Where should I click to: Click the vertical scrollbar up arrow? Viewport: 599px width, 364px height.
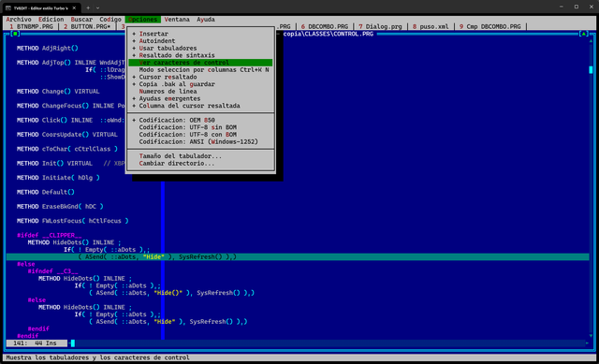591,41
